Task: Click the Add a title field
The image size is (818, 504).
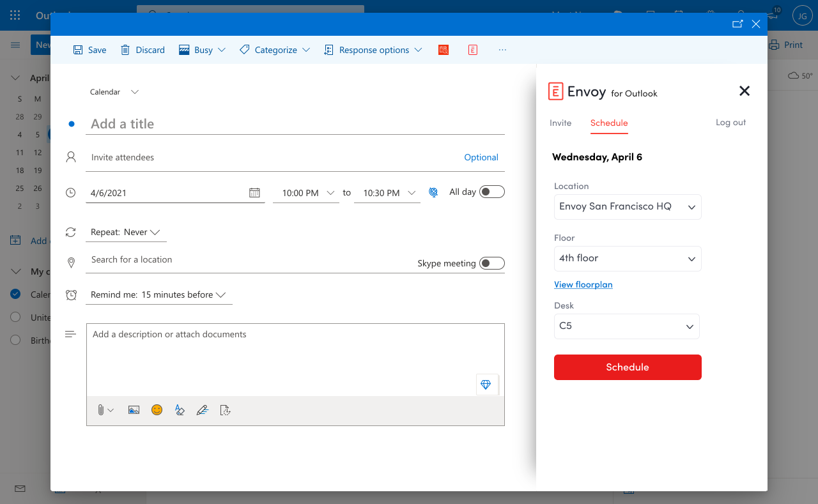Action: tap(295, 124)
